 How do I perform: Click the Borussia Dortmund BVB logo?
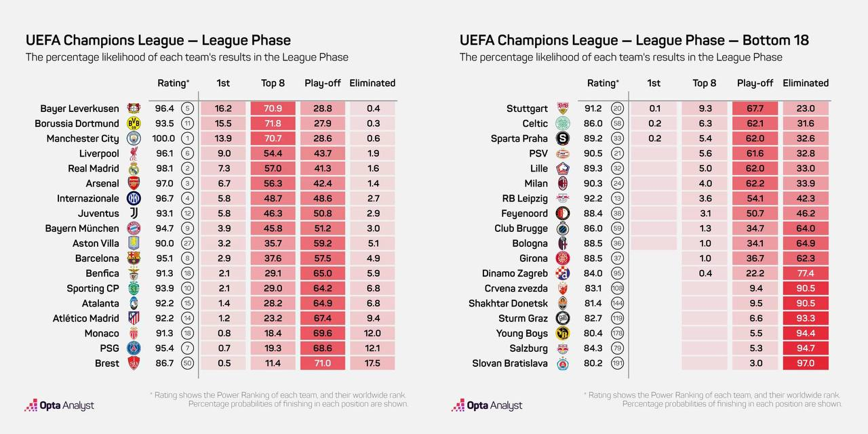click(134, 123)
